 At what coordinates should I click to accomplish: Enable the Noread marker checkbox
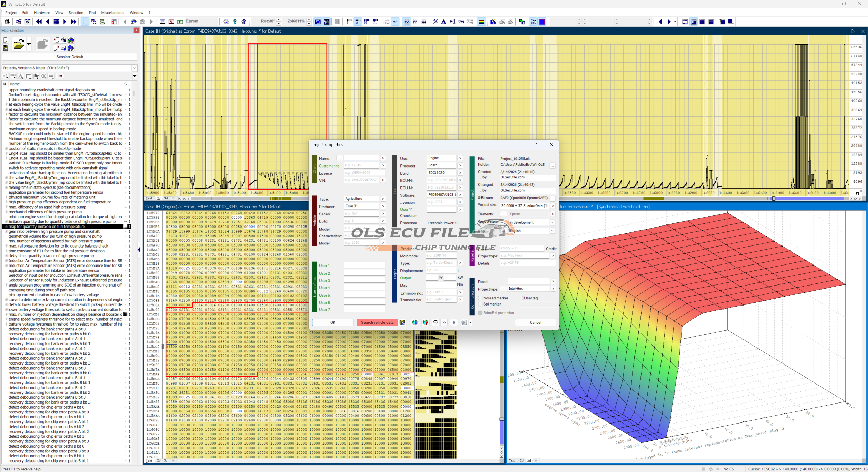coord(480,298)
